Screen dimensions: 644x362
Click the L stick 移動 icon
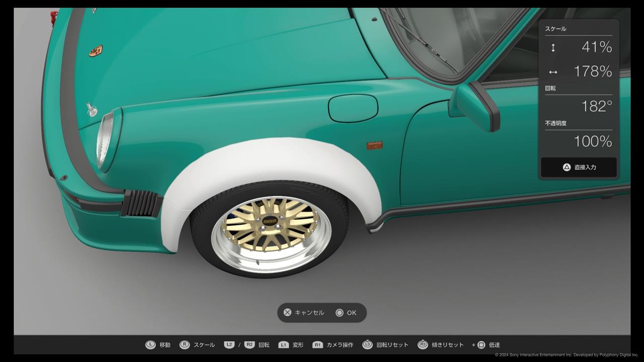(150, 345)
